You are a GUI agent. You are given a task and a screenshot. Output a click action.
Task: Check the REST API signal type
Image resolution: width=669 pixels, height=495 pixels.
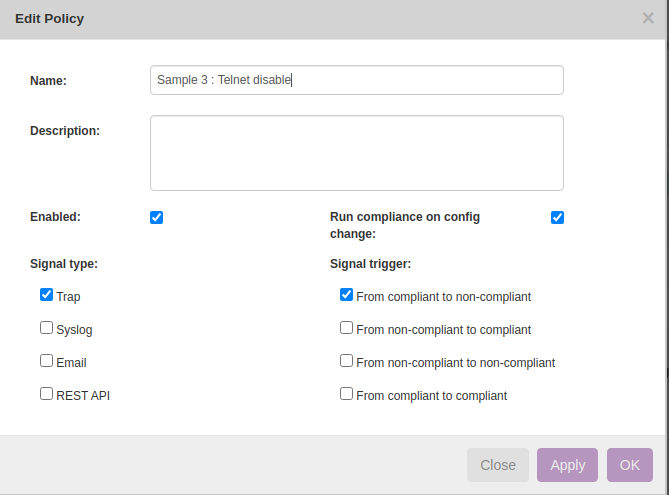click(x=47, y=393)
